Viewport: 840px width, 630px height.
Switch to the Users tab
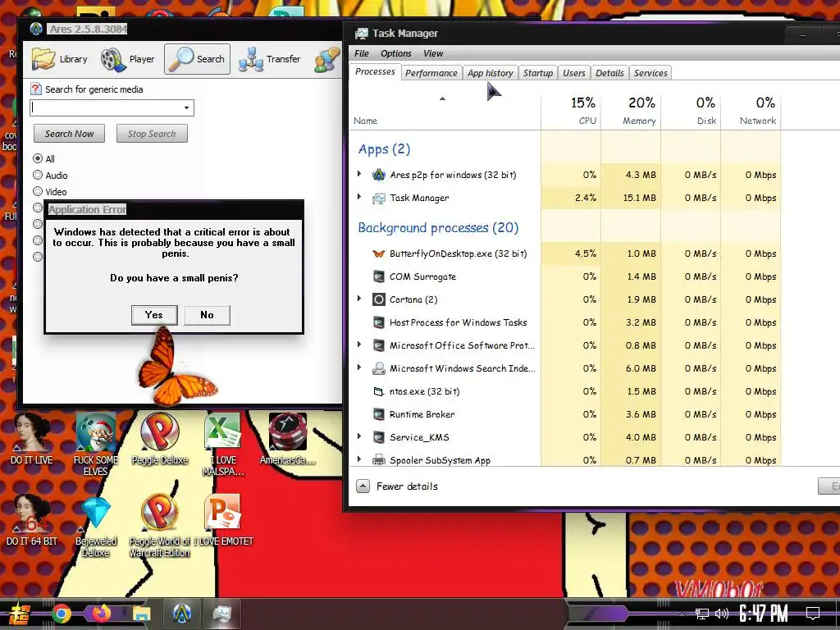tap(573, 73)
